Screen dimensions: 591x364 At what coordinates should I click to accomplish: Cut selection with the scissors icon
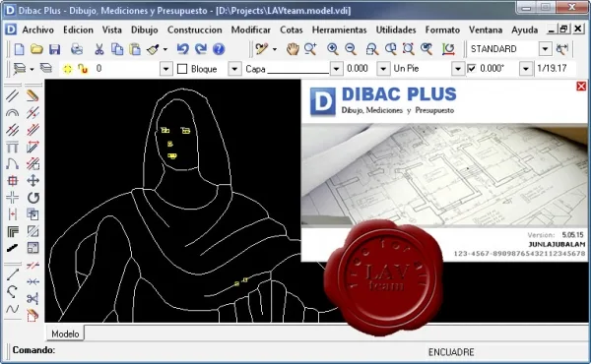click(x=99, y=49)
